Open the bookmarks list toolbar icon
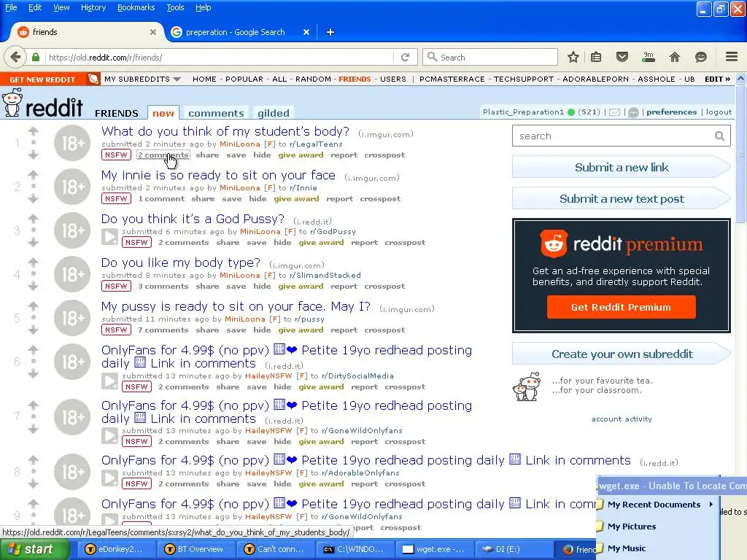Viewport: 747px width, 560px height. coord(596,57)
